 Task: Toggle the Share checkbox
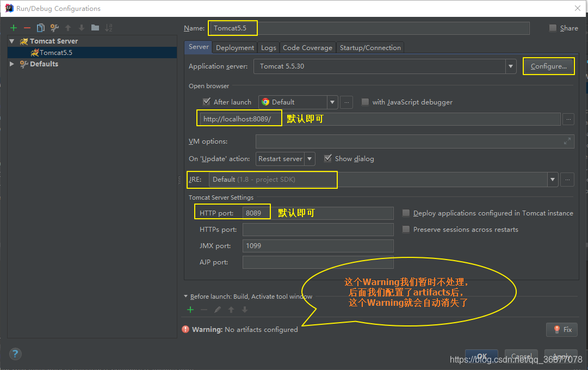[553, 28]
